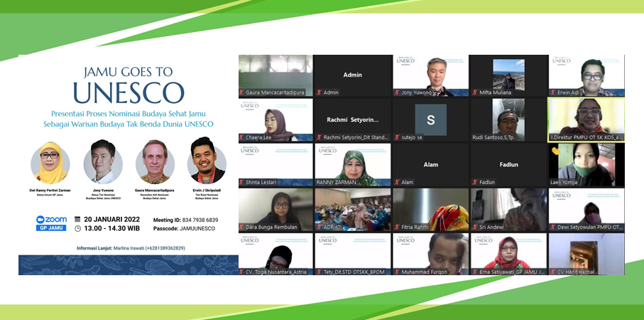Select the RANNY ZARMAN video tile
This screenshot has height=320, width=644.
[353, 164]
